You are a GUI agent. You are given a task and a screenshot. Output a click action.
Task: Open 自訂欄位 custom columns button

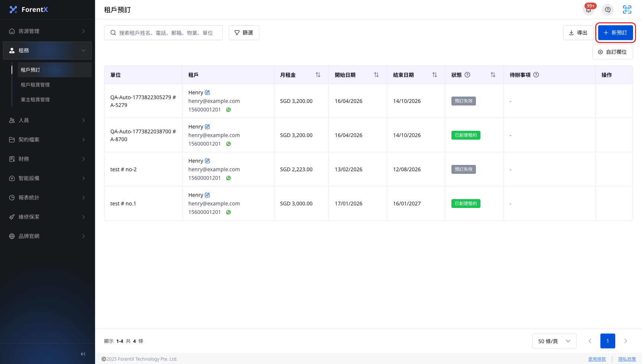612,52
